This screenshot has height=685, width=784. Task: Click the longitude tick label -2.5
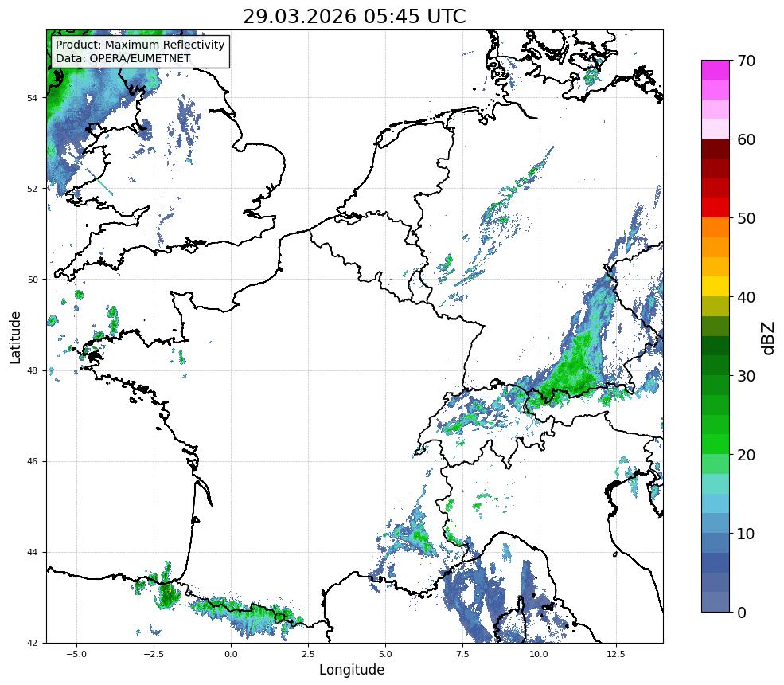pyautogui.click(x=154, y=654)
